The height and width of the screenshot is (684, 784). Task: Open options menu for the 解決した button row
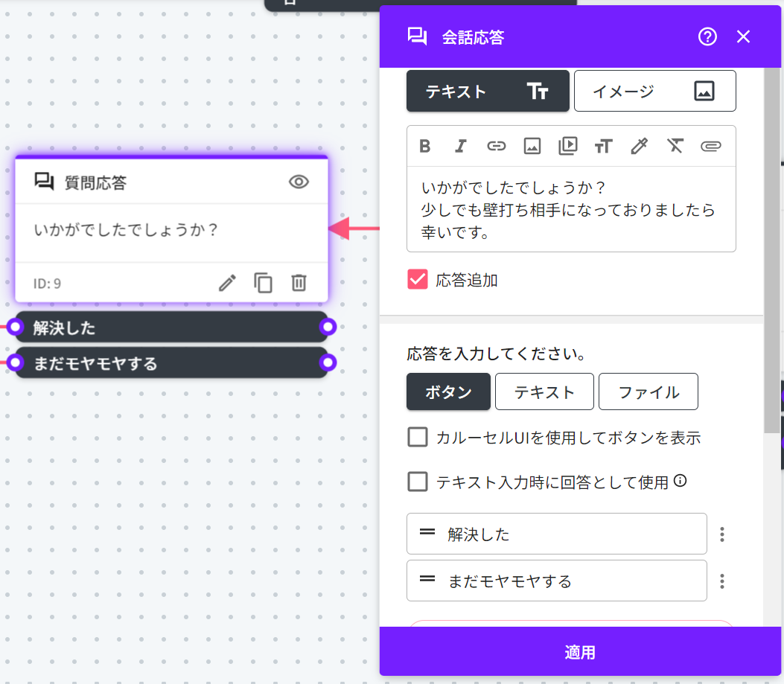point(721,534)
